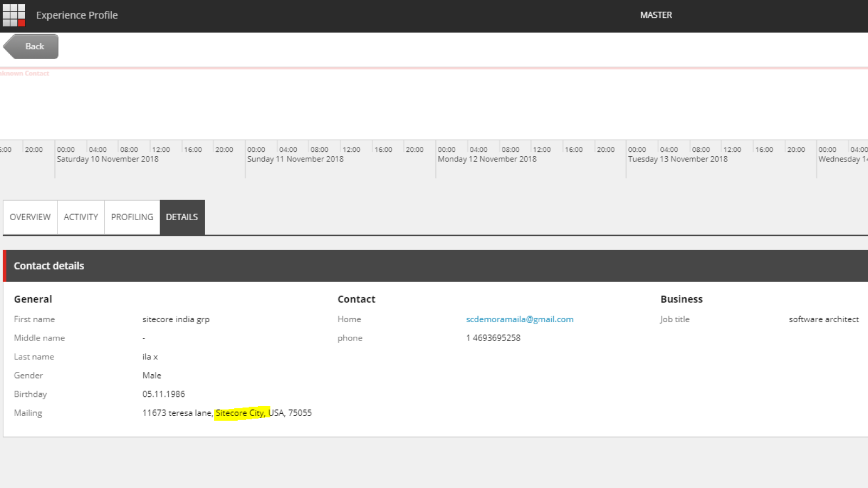This screenshot has width=868, height=488.
Task: Click the highlighted Sitecore City text
Action: click(x=239, y=413)
